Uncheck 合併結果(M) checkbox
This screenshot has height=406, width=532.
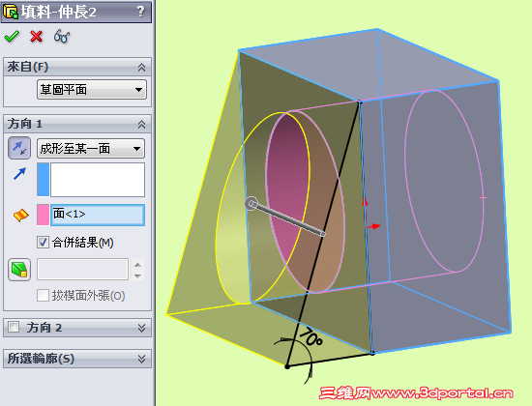43,243
